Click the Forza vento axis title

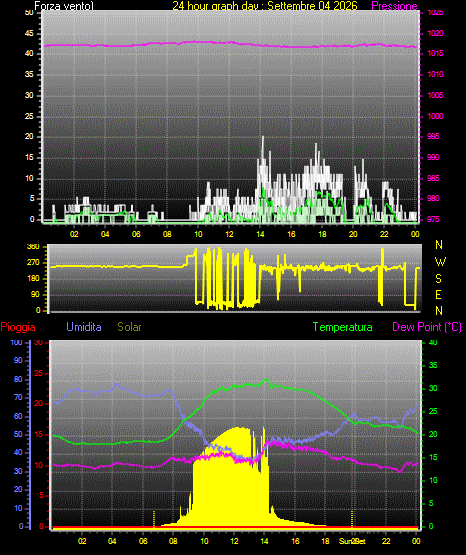pyautogui.click(x=64, y=6)
